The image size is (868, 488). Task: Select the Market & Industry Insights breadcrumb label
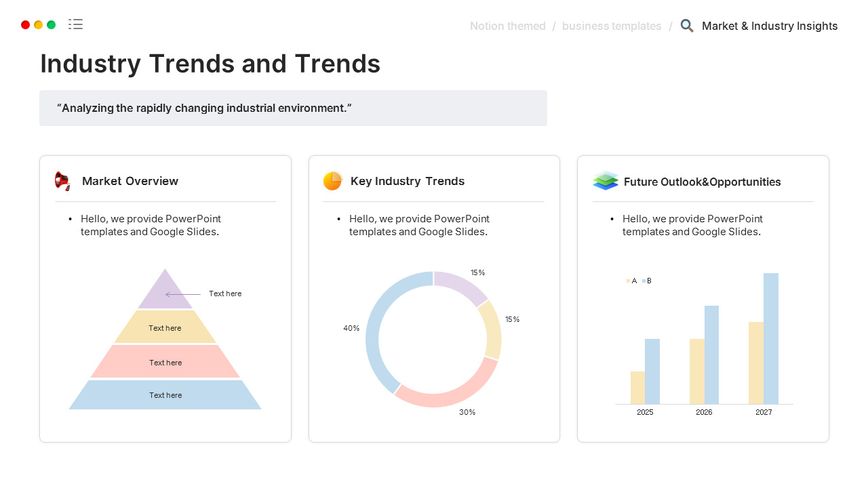pyautogui.click(x=770, y=26)
